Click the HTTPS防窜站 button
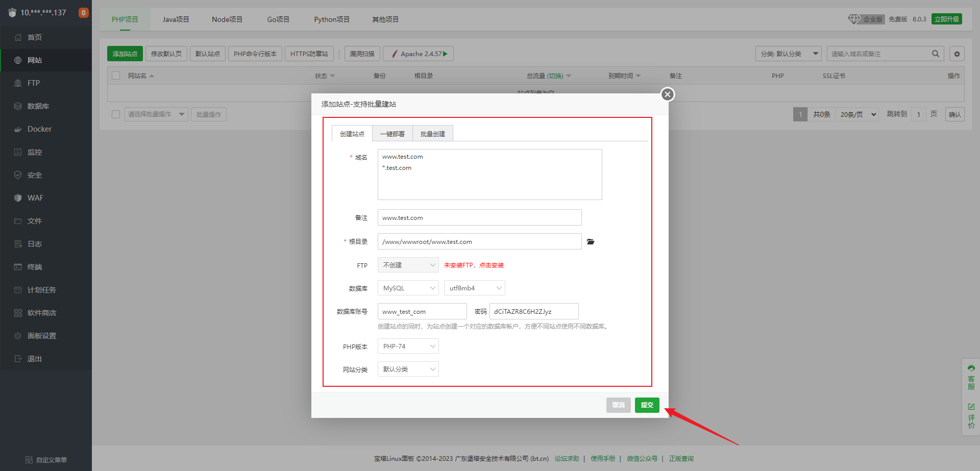This screenshot has width=980, height=471. click(x=309, y=54)
